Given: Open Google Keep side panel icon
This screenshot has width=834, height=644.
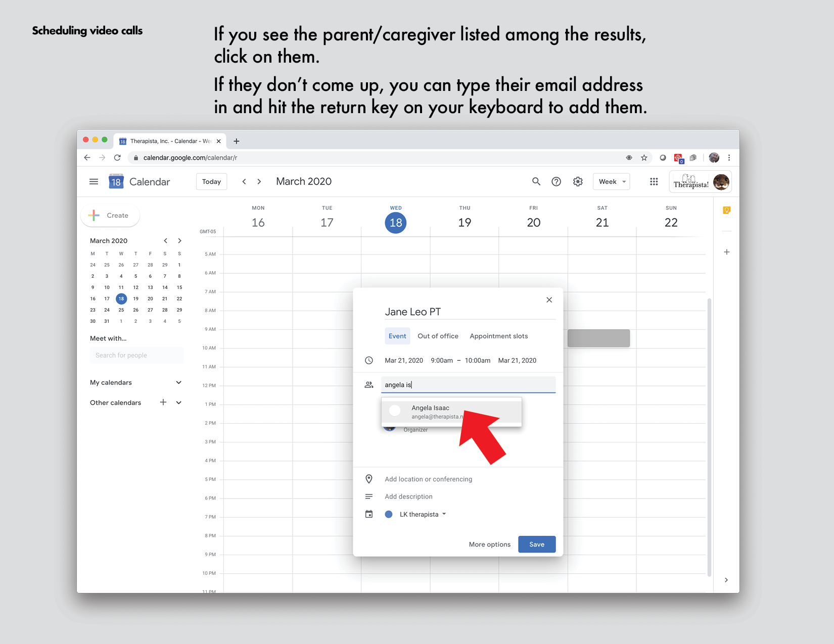Looking at the screenshot, I should click(726, 210).
